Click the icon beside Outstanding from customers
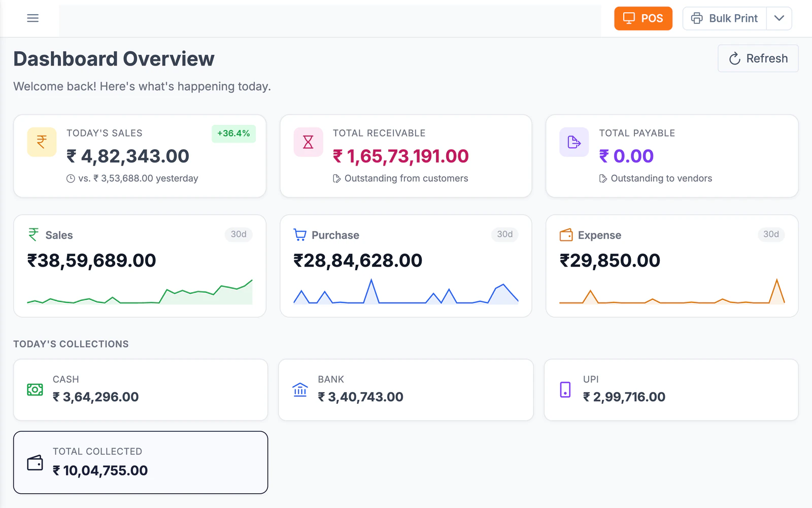The width and height of the screenshot is (812, 508). point(336,179)
